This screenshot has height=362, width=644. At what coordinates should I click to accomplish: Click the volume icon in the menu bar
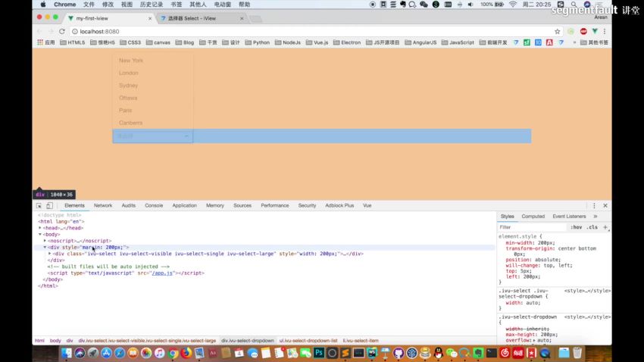pyautogui.click(x=470, y=5)
